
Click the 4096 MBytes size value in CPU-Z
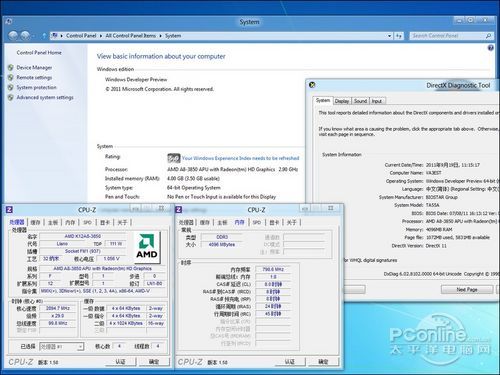coord(222,245)
